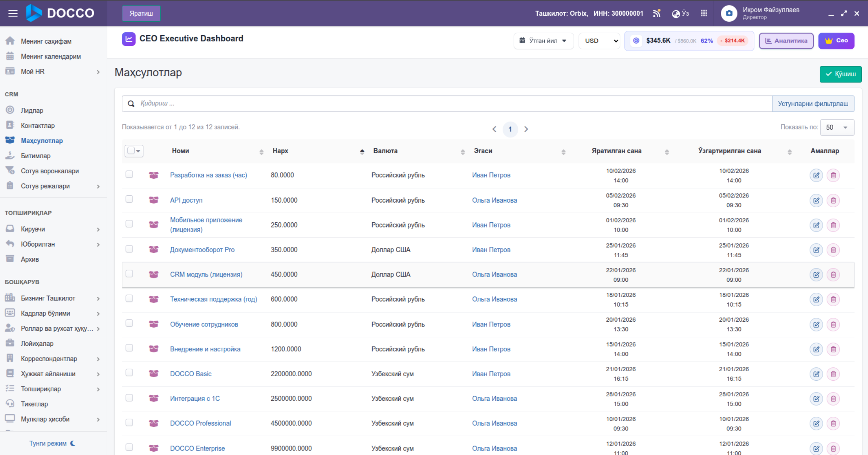Open the page size 50 dropdown
Image resolution: width=868 pixels, height=455 pixels.
pyautogui.click(x=837, y=127)
